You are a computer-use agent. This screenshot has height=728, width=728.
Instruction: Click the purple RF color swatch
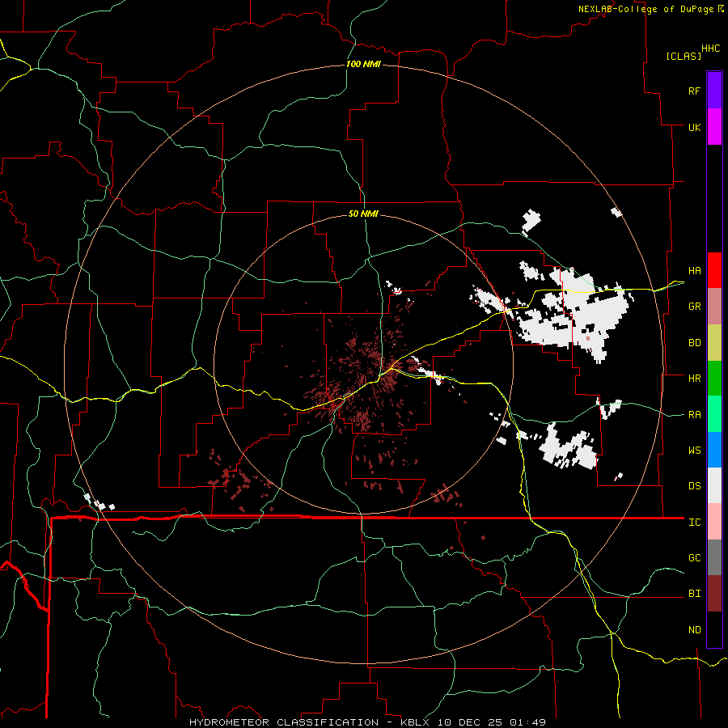tap(714, 91)
